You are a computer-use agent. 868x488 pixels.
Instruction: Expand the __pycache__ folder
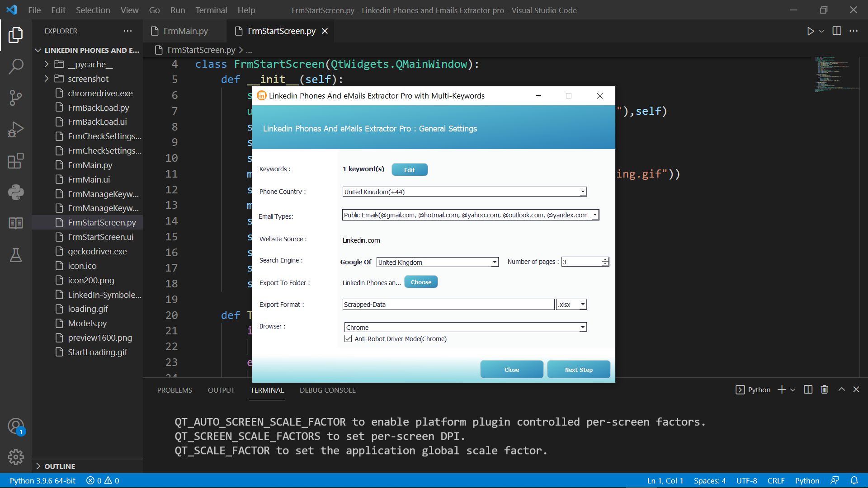(46, 64)
